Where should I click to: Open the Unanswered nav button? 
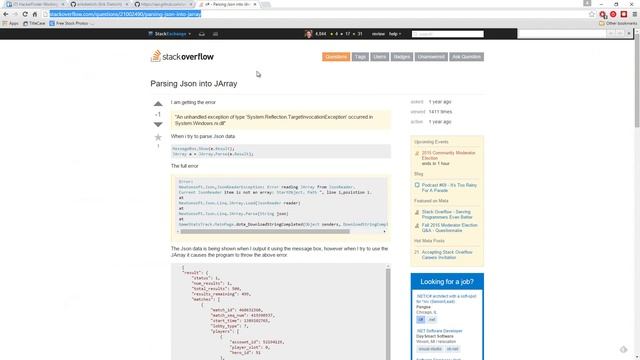tap(431, 57)
